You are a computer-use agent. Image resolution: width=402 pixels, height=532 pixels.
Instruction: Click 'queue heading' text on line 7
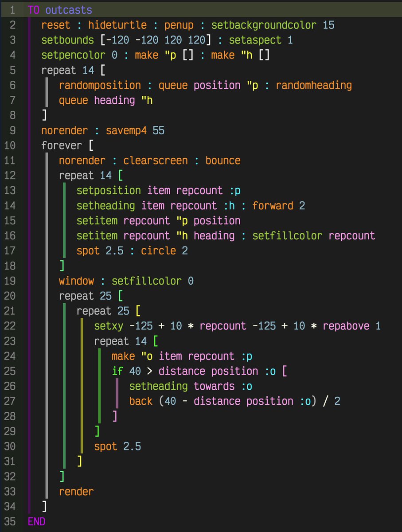pos(97,100)
